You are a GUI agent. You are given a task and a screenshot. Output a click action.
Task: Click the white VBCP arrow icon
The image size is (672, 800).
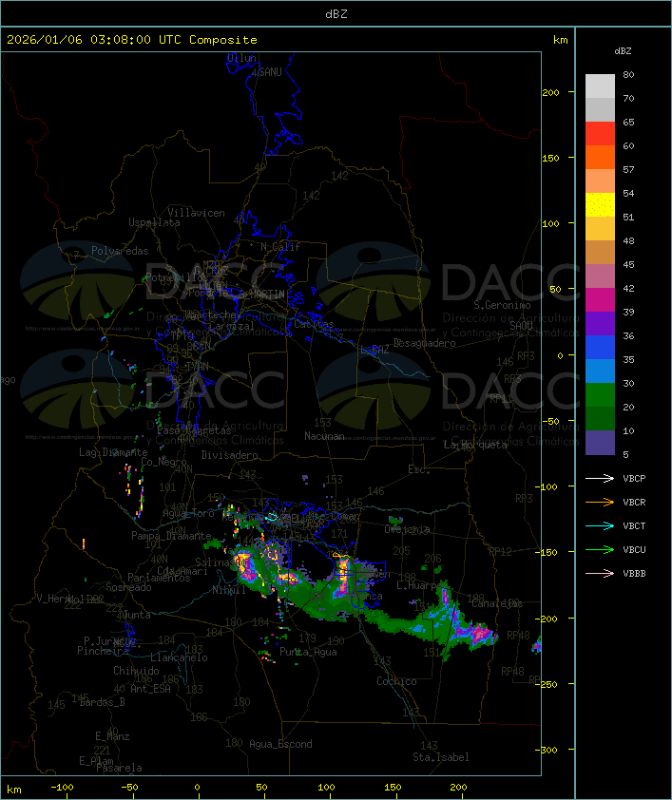(x=600, y=478)
